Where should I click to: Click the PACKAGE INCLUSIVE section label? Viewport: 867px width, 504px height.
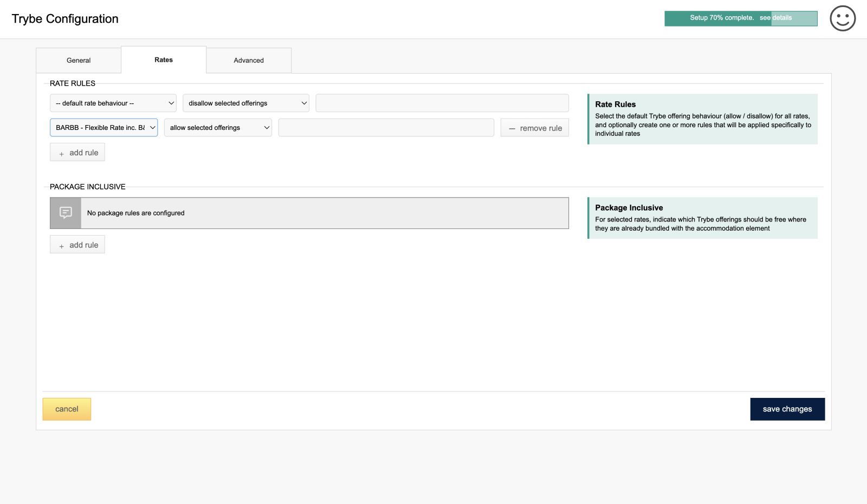click(88, 187)
